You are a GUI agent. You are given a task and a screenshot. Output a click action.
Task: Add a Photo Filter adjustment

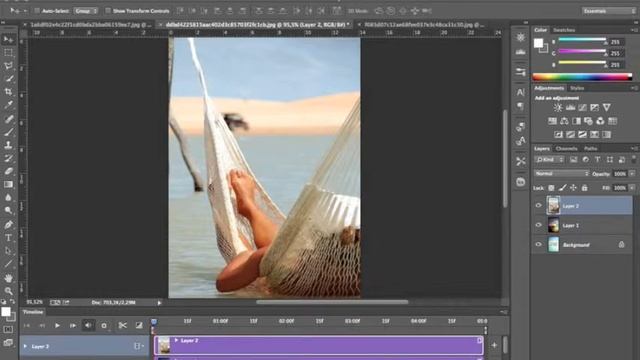click(x=588, y=121)
